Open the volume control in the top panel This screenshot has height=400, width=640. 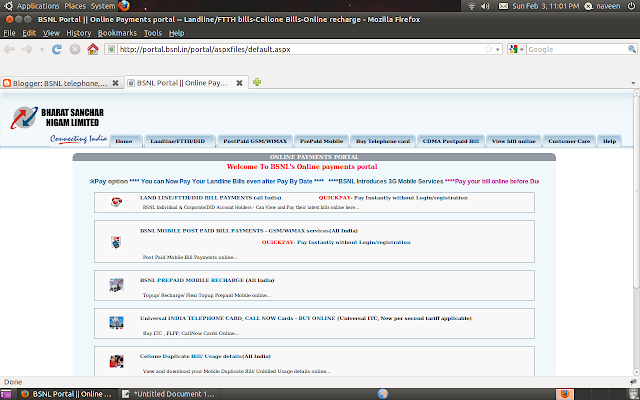pyautogui.click(x=485, y=6)
